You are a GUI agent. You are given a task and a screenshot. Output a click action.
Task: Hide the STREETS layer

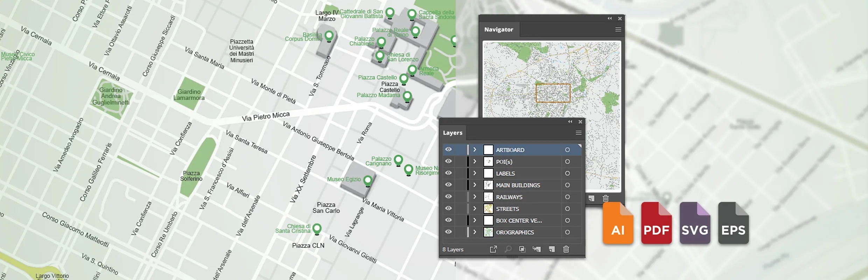pos(448,208)
